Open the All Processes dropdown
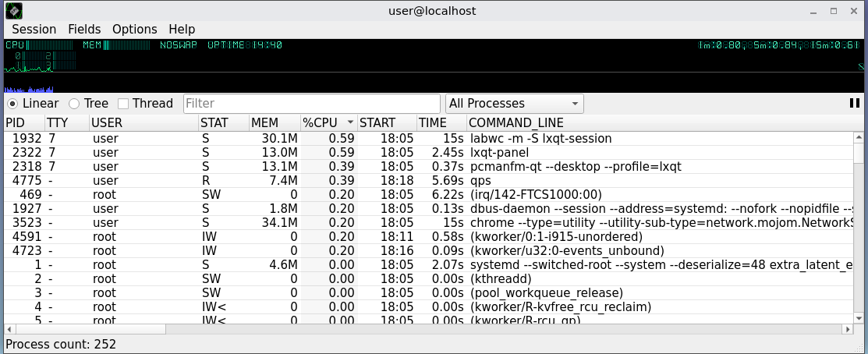Screen dimensions: 868x354 pyautogui.click(x=515, y=103)
